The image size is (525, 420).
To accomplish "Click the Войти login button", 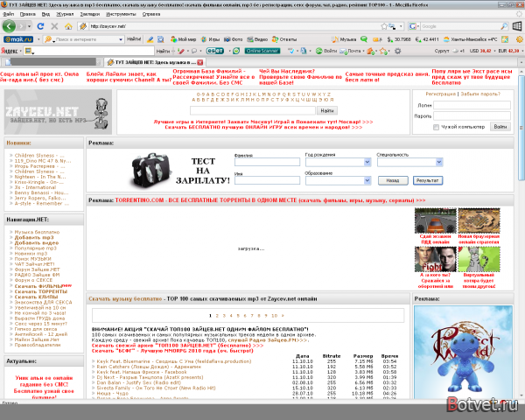I will pos(500,127).
